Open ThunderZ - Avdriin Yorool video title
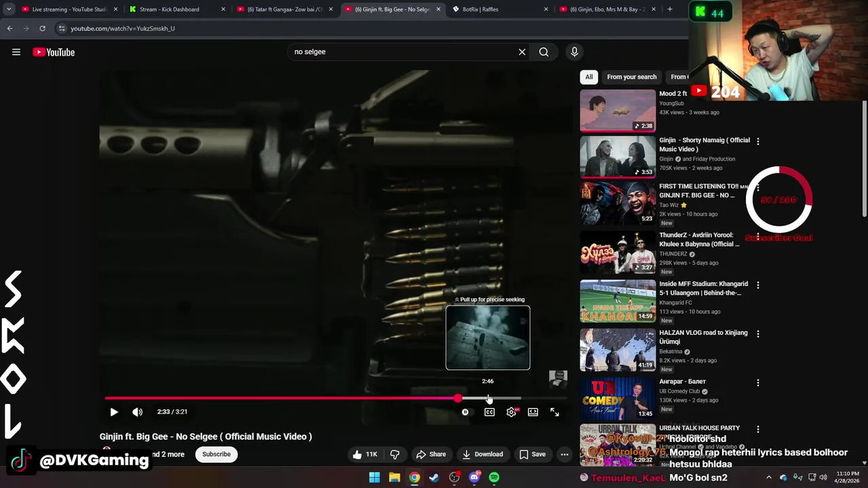Image resolution: width=868 pixels, height=488 pixels. point(699,239)
